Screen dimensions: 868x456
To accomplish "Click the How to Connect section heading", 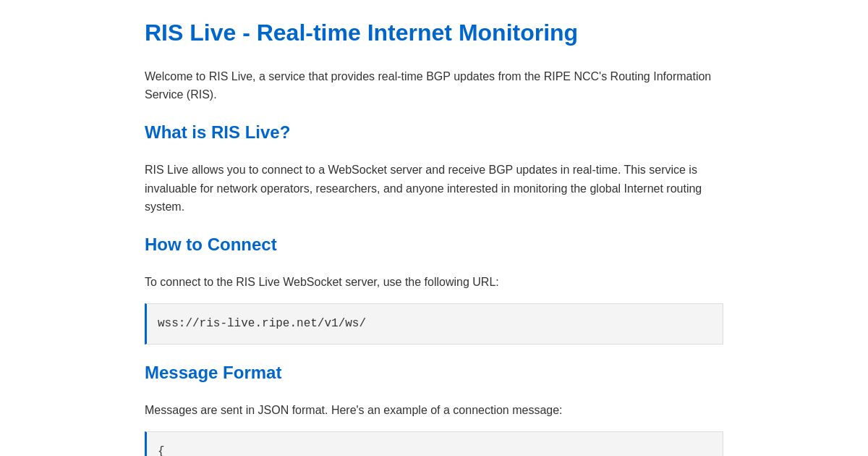I will pos(210,244).
